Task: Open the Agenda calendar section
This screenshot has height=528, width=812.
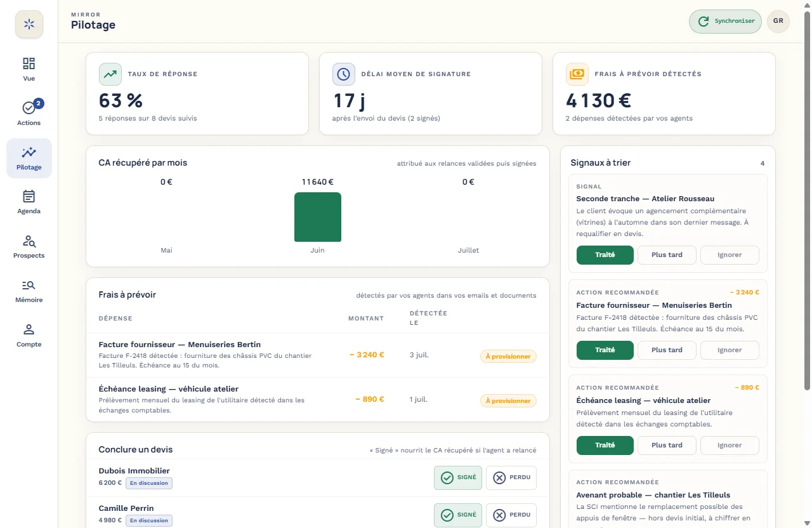Action: click(29, 202)
